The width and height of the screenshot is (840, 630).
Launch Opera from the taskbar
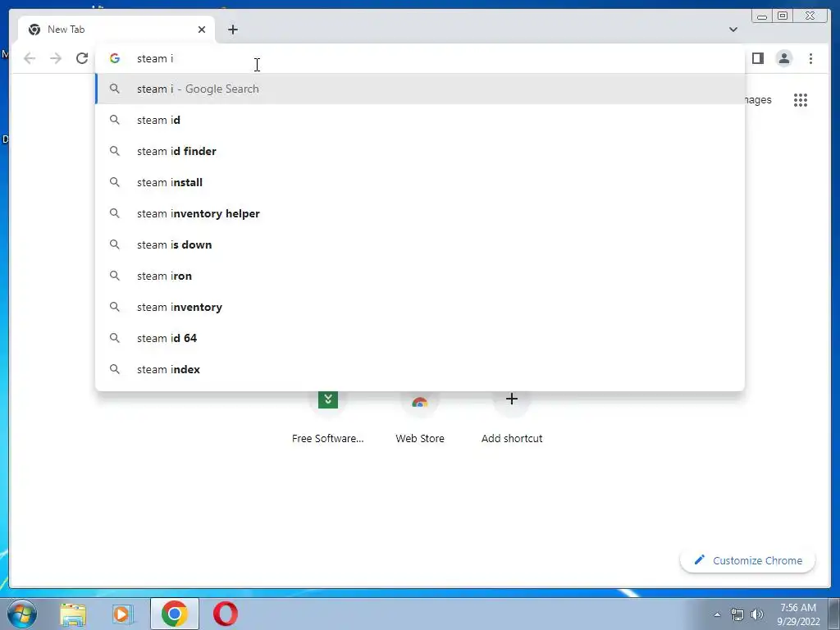(x=226, y=614)
